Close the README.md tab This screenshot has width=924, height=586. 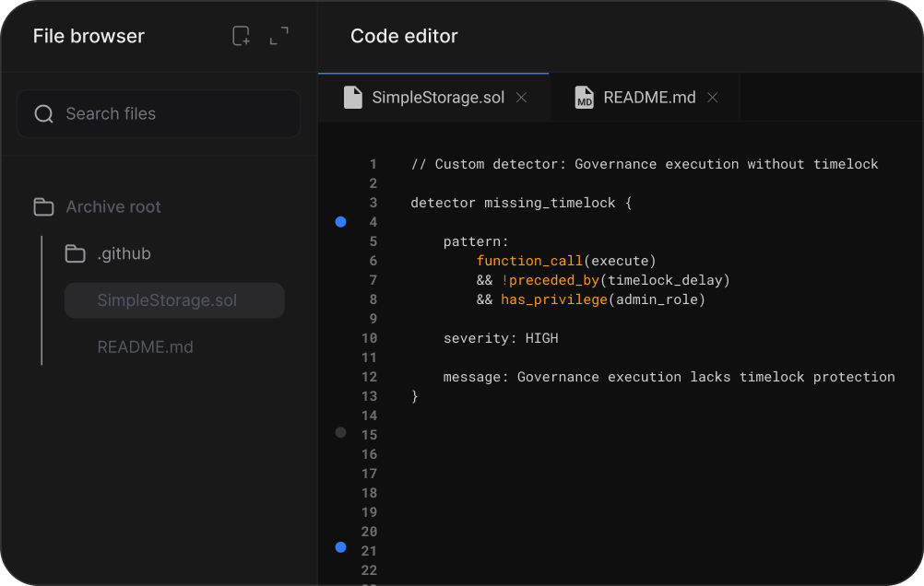point(712,98)
